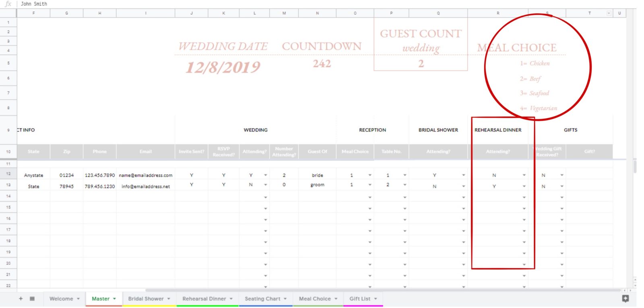Screen dimensions: 644x308
Task: Open Meal Choice dropdown in row 12
Action: click(x=370, y=175)
